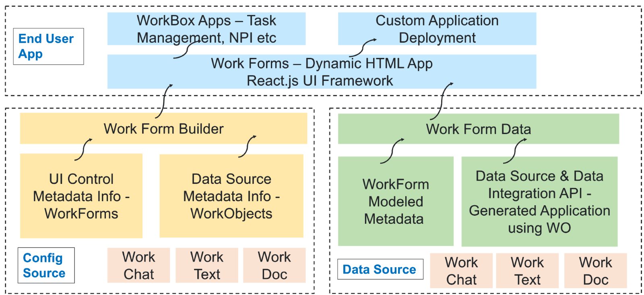The height and width of the screenshot is (295, 644).
Task: Select the WorkBox Apps – Task Management box
Action: tap(206, 28)
